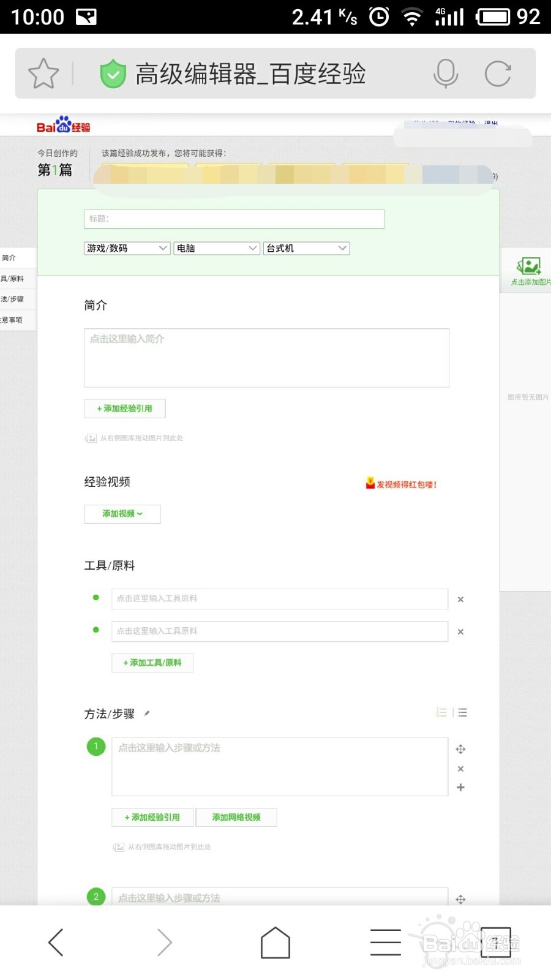Open the 游戏/数码 category dropdown
The image size is (551, 980).
127,248
